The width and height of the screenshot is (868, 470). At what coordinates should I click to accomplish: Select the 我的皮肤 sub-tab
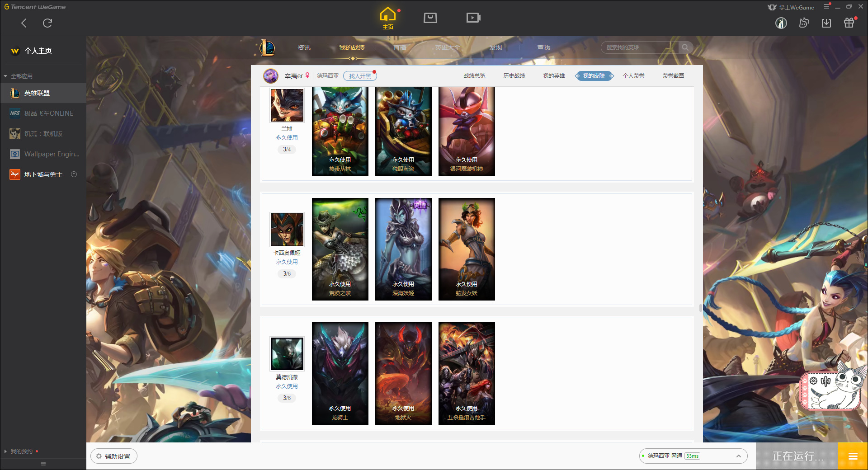(594, 76)
